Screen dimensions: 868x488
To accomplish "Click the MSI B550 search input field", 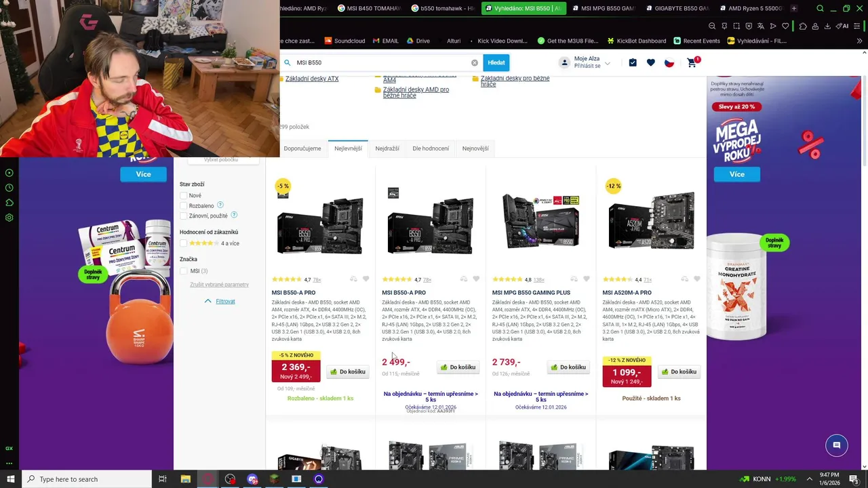I will [x=382, y=62].
